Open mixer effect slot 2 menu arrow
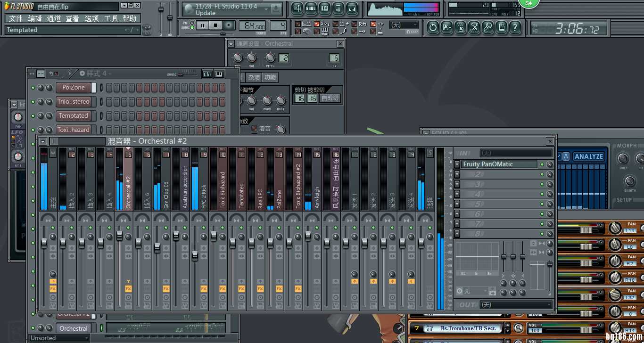644x343 pixels. click(457, 174)
